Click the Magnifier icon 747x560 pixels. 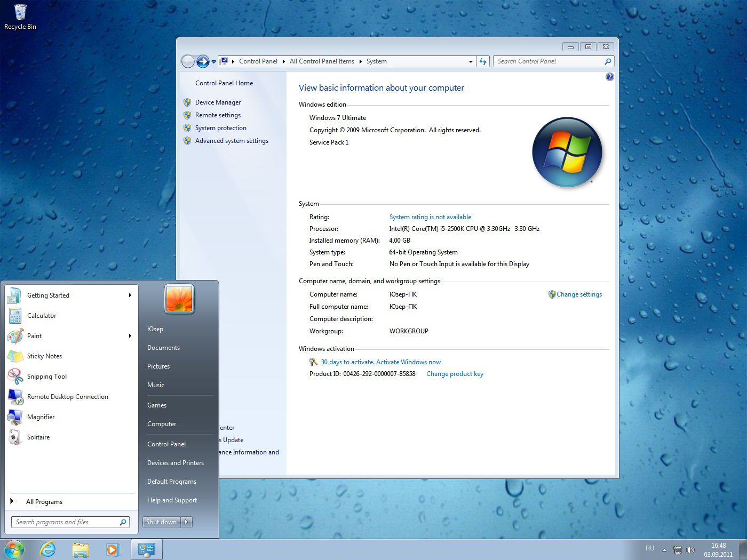pyautogui.click(x=14, y=417)
